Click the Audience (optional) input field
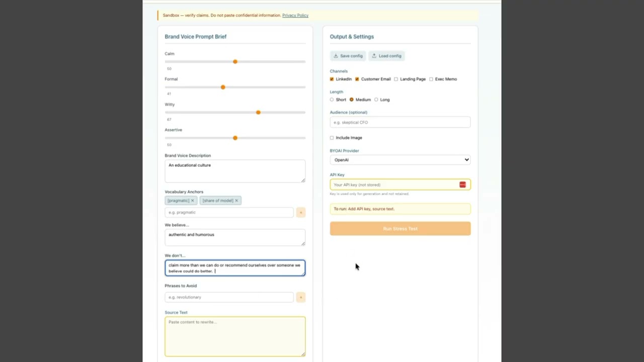This screenshot has width=644, height=362. pyautogui.click(x=400, y=122)
